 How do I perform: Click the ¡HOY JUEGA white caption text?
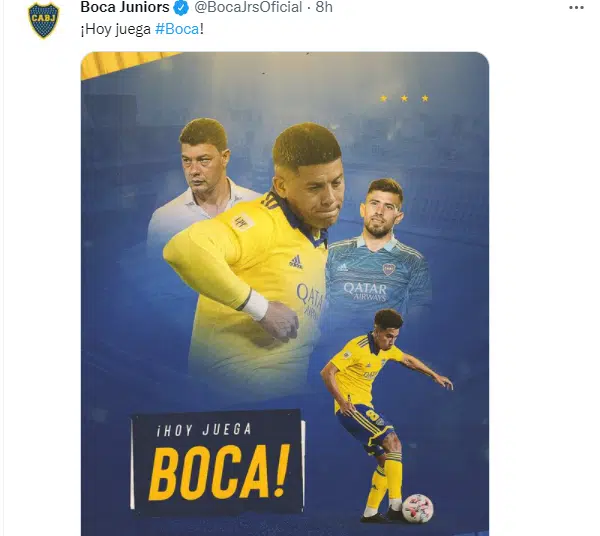204,430
